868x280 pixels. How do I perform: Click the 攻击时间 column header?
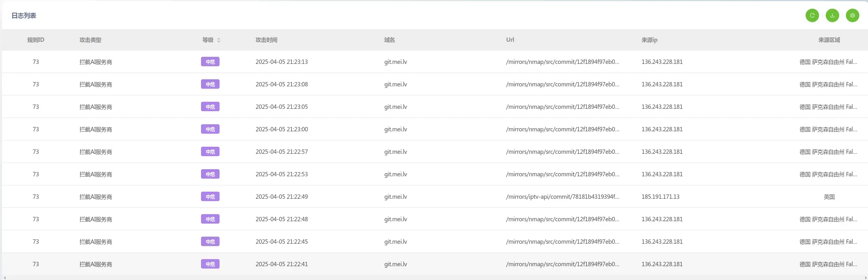click(266, 40)
